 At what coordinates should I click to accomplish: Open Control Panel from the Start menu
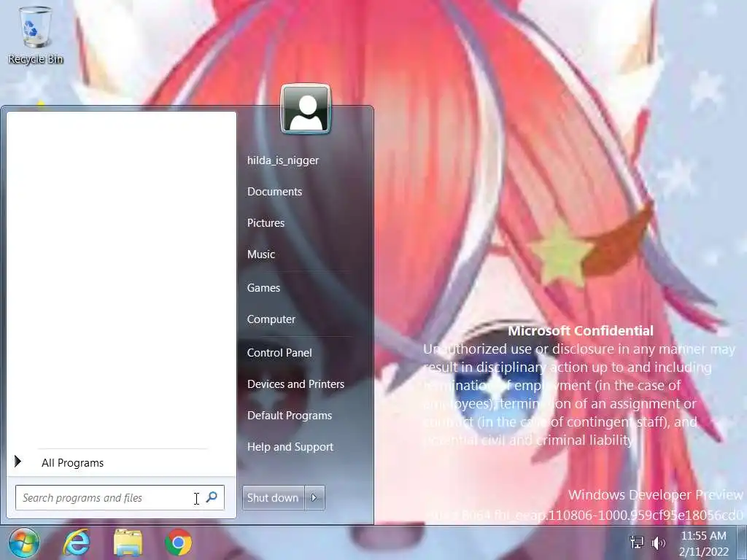pyautogui.click(x=279, y=353)
